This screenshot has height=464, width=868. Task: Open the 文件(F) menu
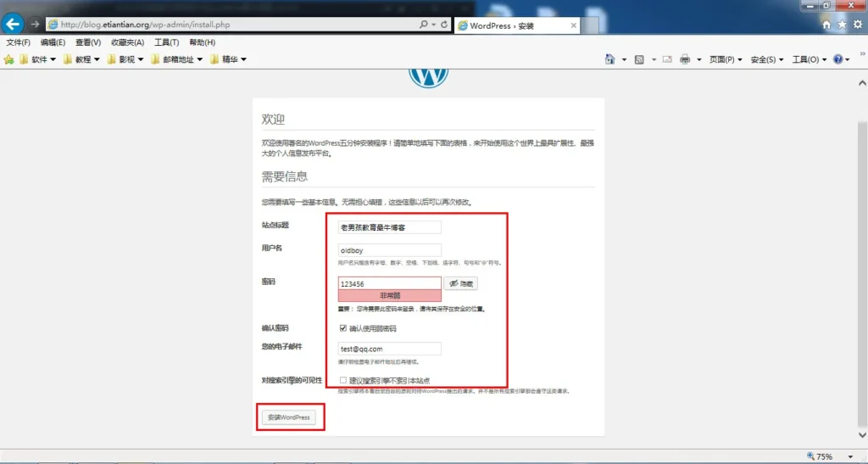(x=19, y=42)
